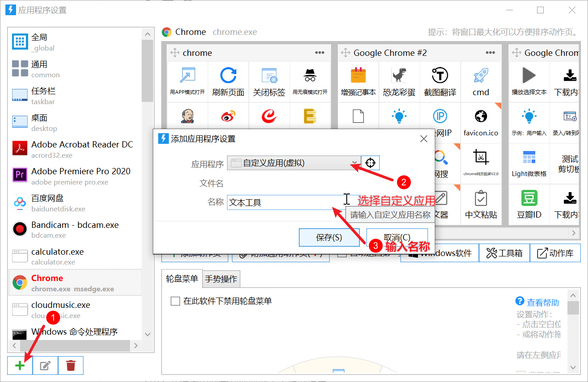Click the Windows软件 button
Image resolution: width=588 pixels, height=382 pixels.
(440, 253)
